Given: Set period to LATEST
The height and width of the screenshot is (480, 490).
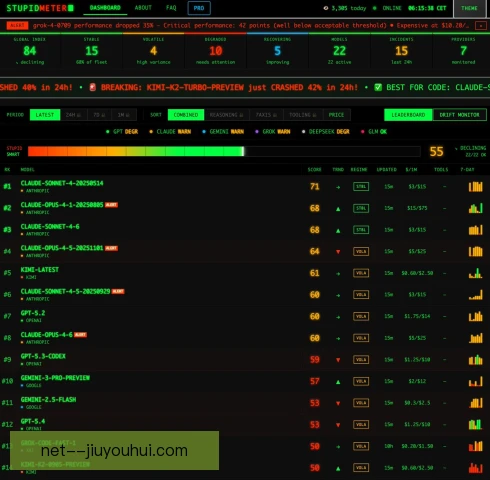Looking at the screenshot, I should tap(45, 115).
